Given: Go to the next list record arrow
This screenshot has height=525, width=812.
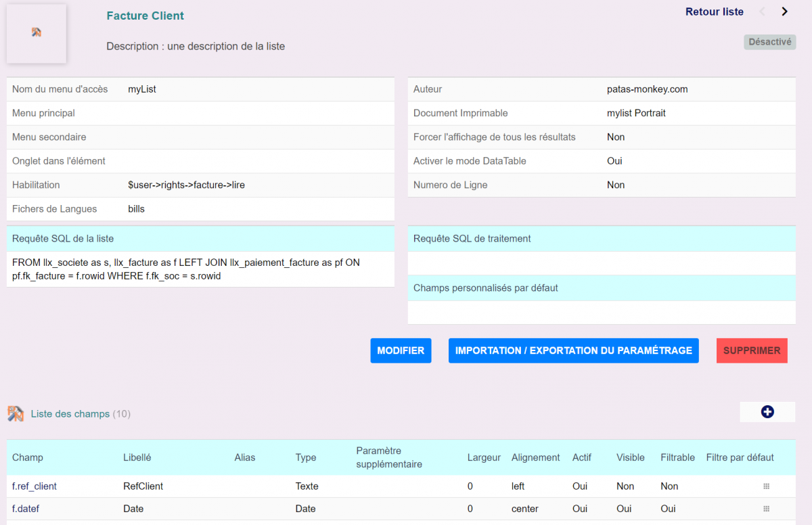Looking at the screenshot, I should [784, 12].
